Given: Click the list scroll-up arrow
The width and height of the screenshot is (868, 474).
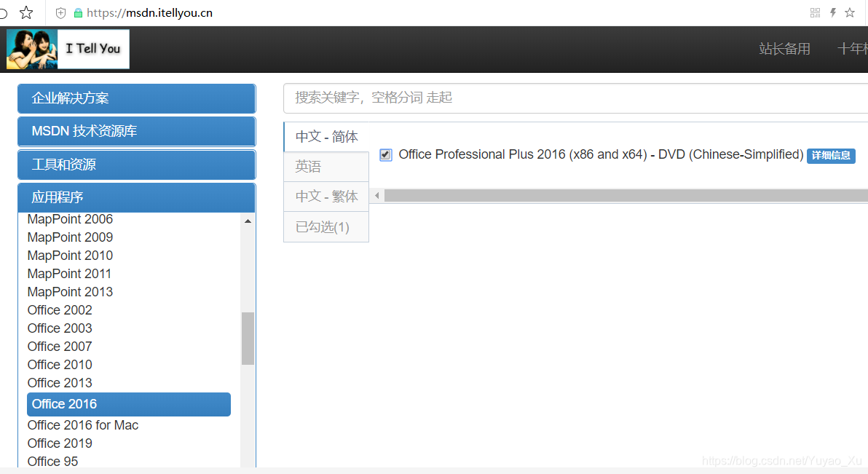Looking at the screenshot, I should coord(248,221).
